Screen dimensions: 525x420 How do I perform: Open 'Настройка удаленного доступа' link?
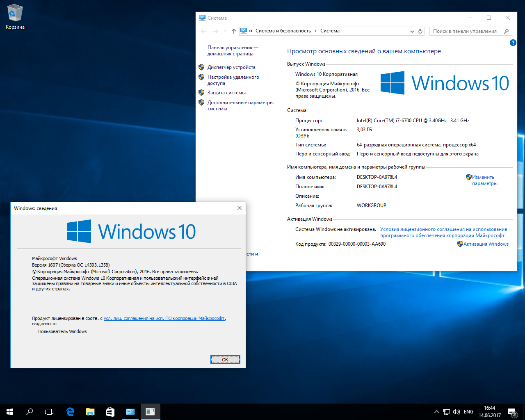(x=233, y=80)
